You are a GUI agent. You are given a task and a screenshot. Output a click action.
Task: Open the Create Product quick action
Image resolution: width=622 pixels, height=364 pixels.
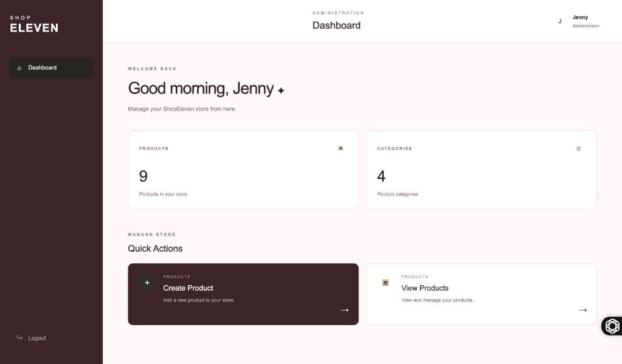(243, 294)
